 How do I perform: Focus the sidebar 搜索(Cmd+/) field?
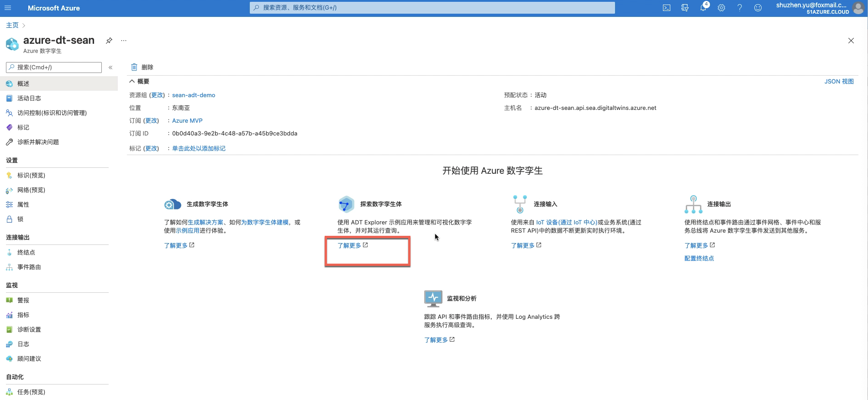[54, 68]
